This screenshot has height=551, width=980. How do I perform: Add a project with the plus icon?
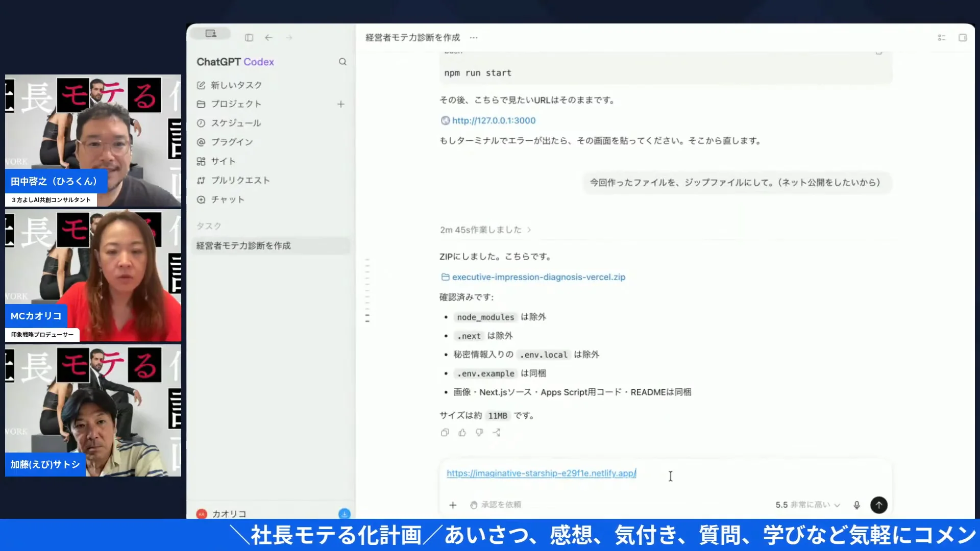tap(341, 104)
